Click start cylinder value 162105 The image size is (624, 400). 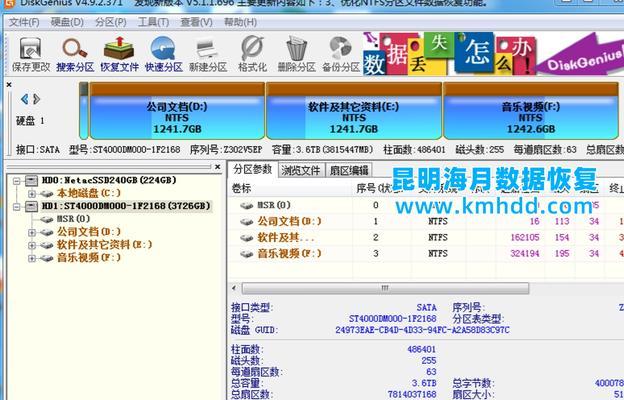pos(525,238)
